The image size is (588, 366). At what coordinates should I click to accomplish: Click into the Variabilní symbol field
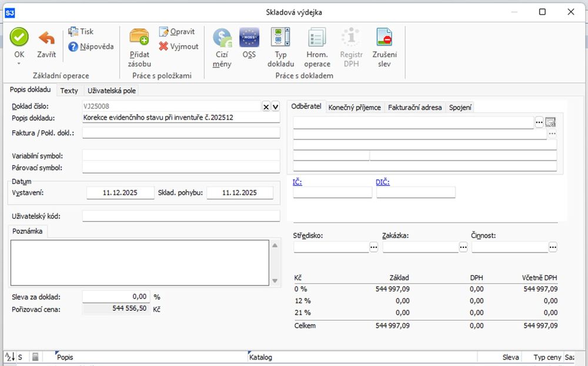[181, 156]
